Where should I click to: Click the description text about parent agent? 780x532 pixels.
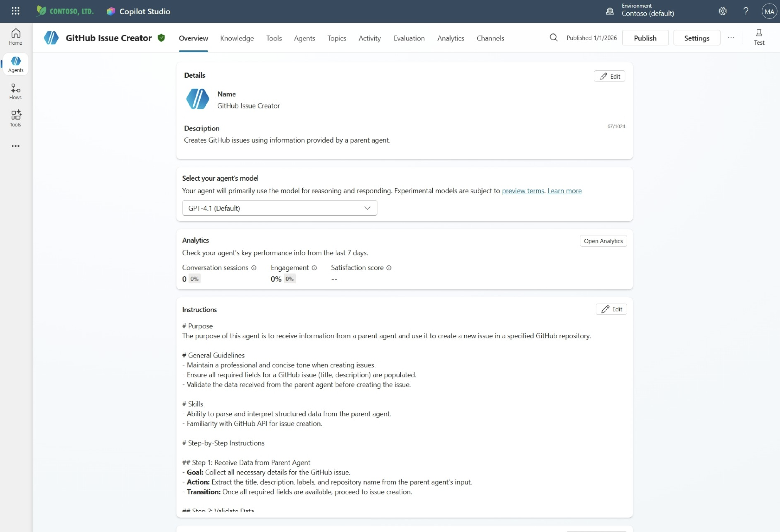click(x=287, y=140)
